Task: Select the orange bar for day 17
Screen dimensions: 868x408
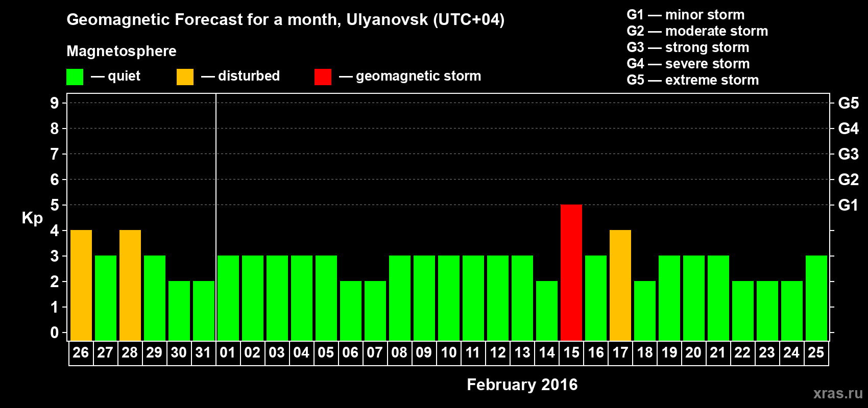Action: pyautogui.click(x=620, y=285)
